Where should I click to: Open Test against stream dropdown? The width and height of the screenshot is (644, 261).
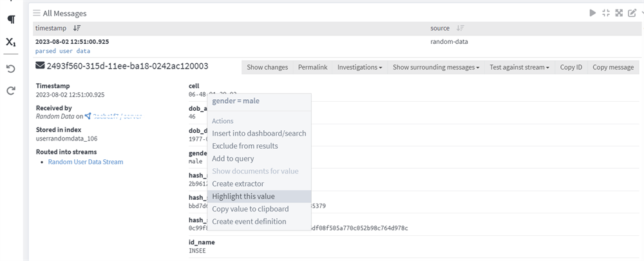click(x=519, y=67)
